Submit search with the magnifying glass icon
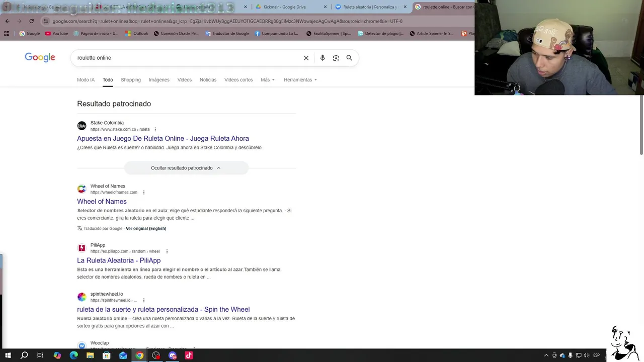644x362 pixels. 349,58
